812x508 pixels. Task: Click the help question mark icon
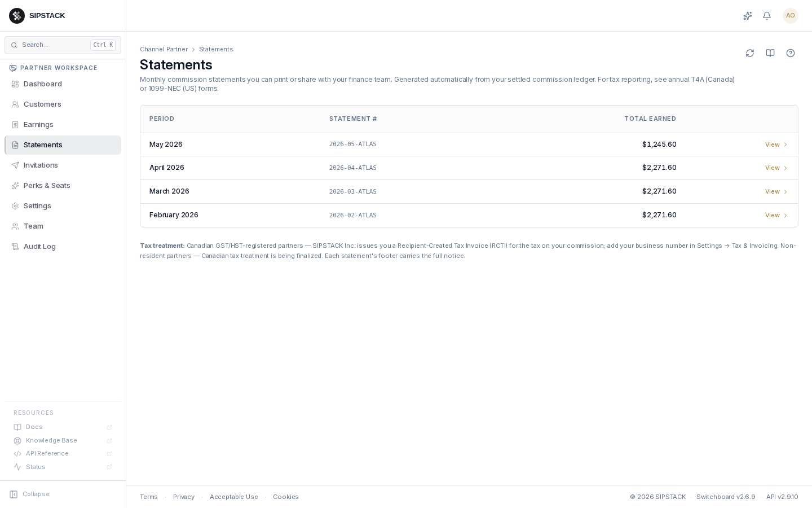tap(791, 53)
